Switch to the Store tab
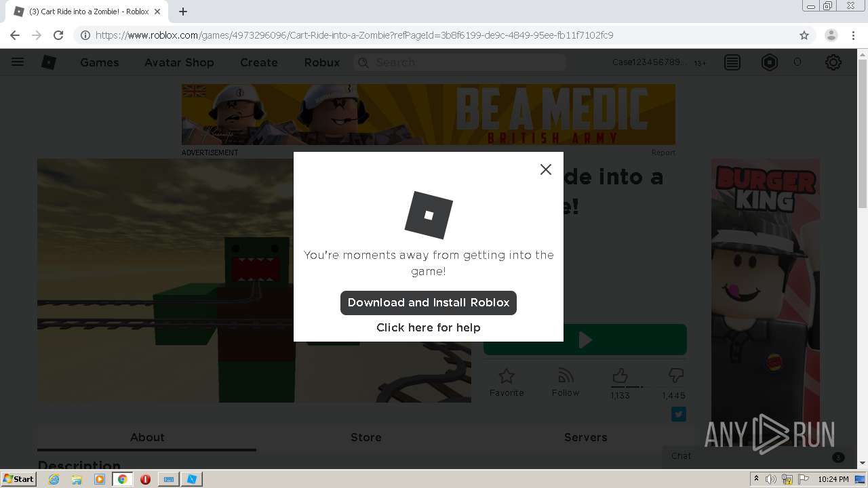This screenshot has width=868, height=488. 366,437
